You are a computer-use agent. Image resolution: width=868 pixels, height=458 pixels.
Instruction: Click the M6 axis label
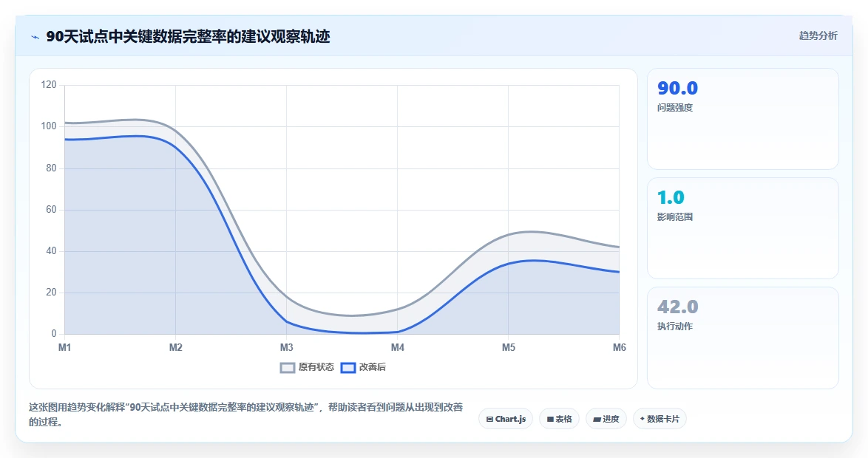click(x=619, y=347)
